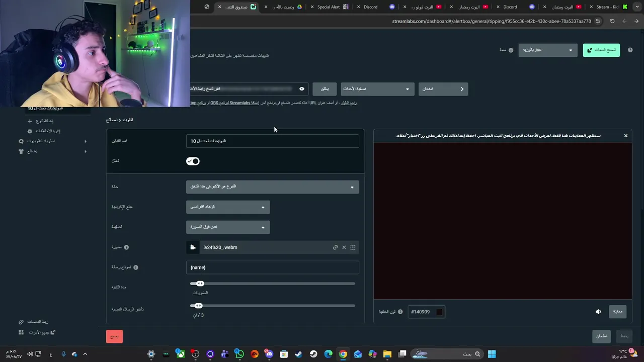Click the info icon by background color label

click(400, 312)
